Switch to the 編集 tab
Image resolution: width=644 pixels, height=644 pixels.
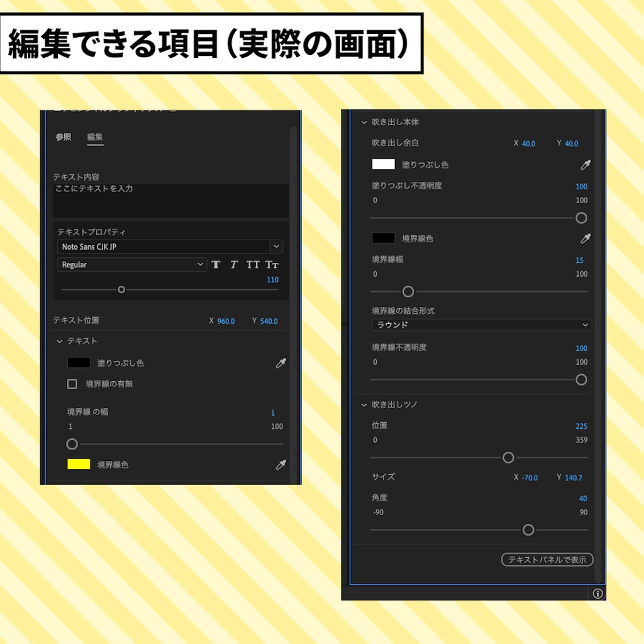click(95, 136)
